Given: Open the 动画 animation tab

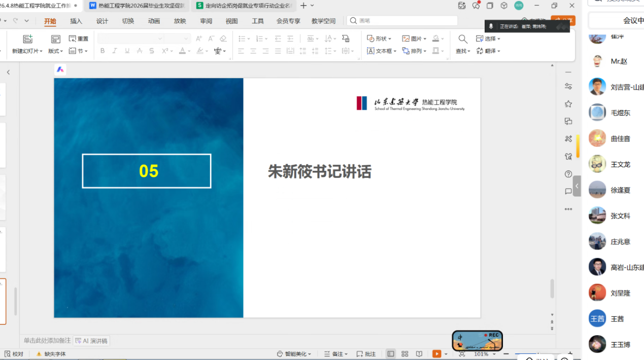Looking at the screenshot, I should [154, 21].
